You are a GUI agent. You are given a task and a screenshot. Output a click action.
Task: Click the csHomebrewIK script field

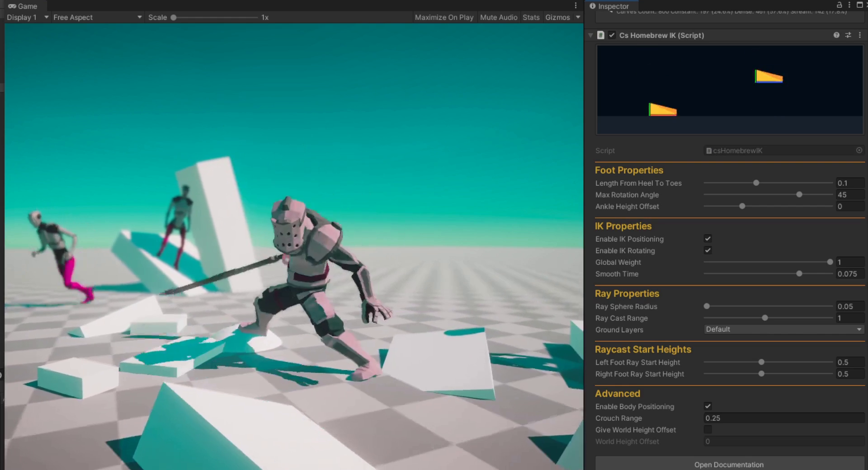click(x=784, y=150)
